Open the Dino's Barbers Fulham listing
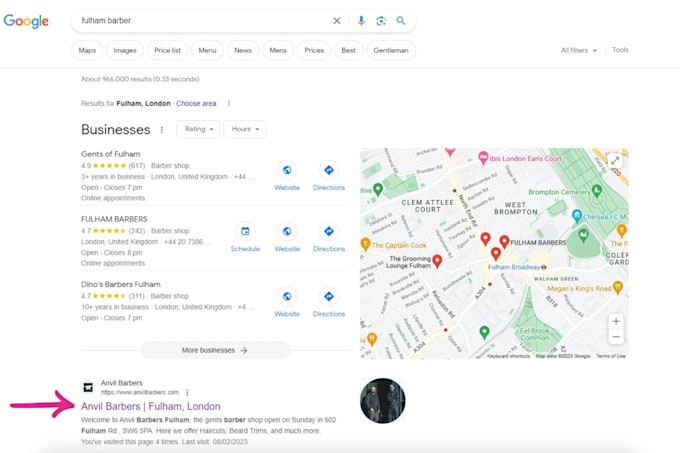This screenshot has height=453, width=680. pos(121,284)
